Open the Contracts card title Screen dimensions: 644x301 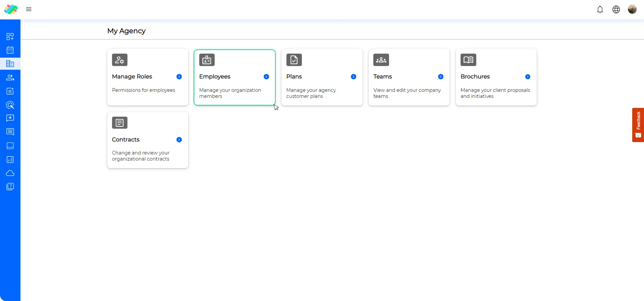(x=126, y=139)
